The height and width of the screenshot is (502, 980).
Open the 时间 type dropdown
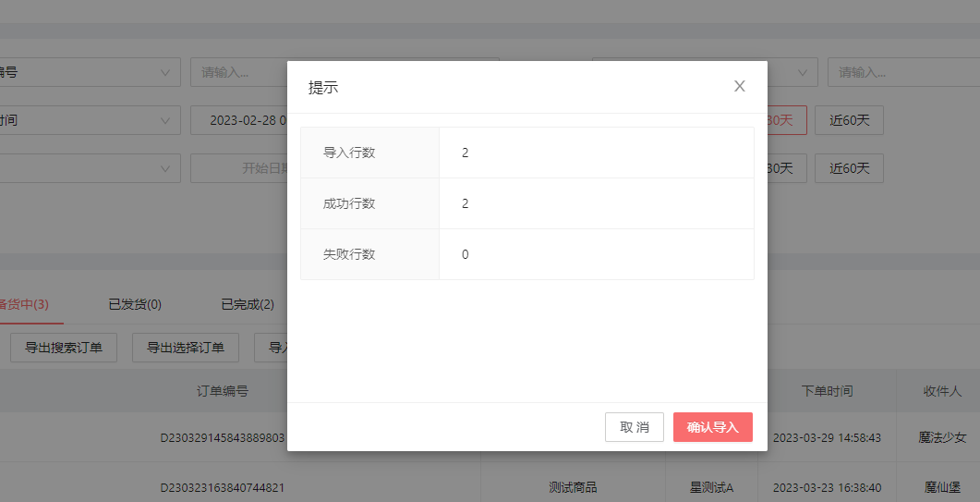90,120
